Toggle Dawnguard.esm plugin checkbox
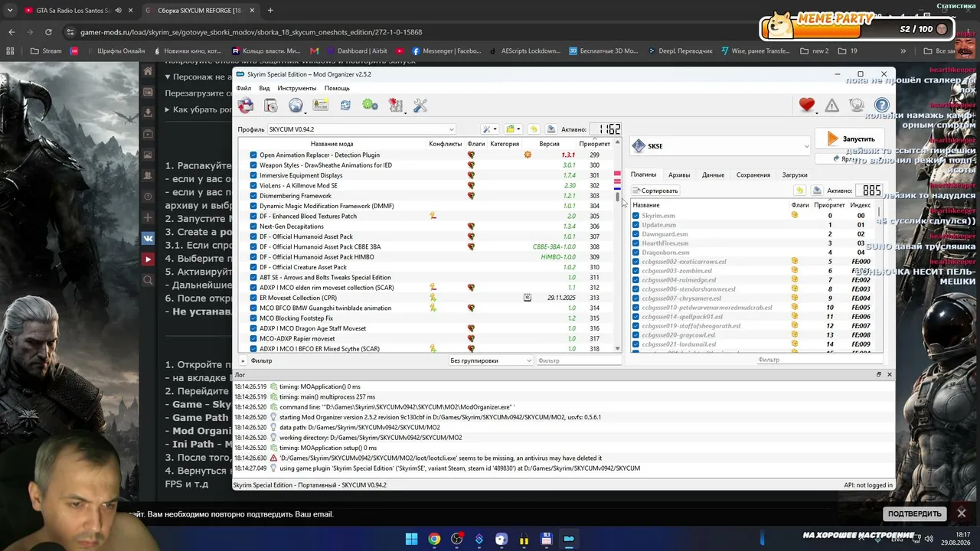This screenshot has width=980, height=551. (635, 234)
